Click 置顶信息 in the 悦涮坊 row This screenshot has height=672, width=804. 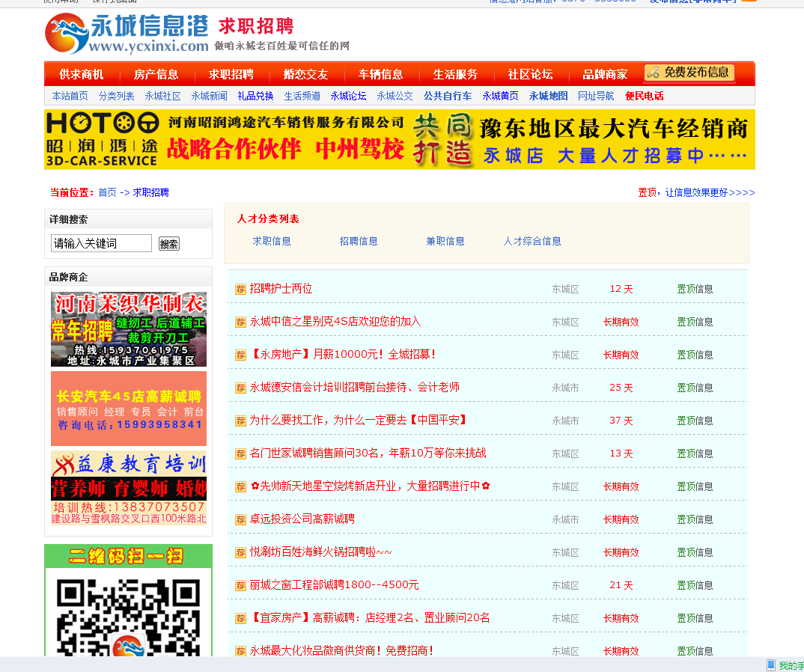pos(695,552)
